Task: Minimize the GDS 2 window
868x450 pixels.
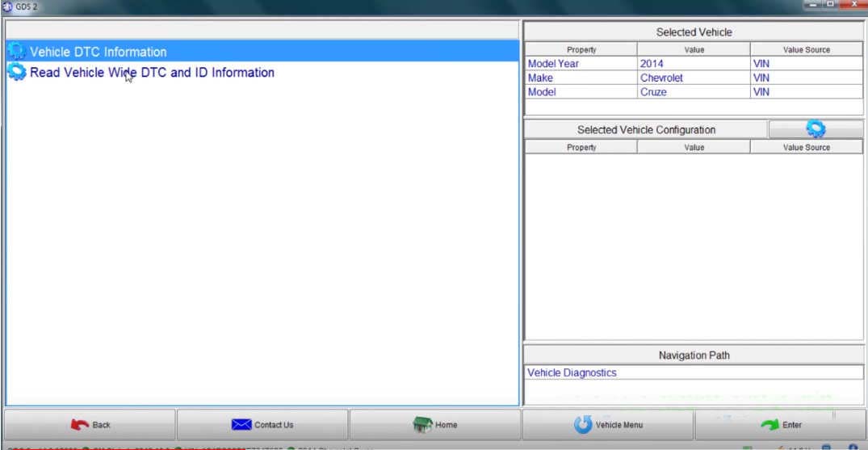Action: [x=812, y=4]
